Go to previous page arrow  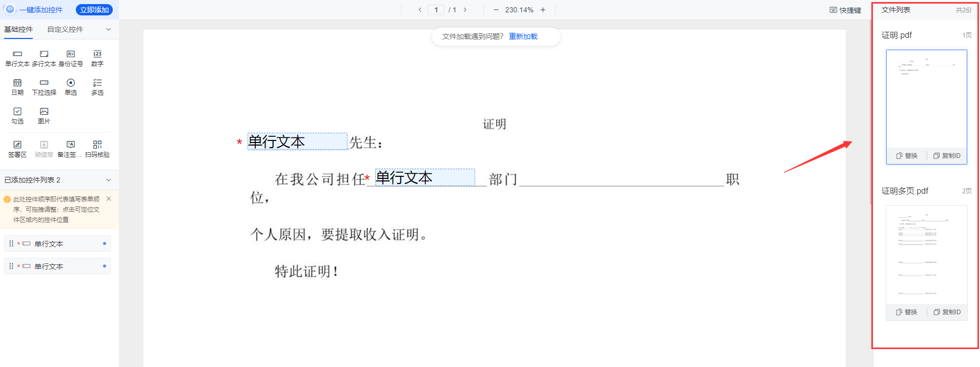click(420, 10)
